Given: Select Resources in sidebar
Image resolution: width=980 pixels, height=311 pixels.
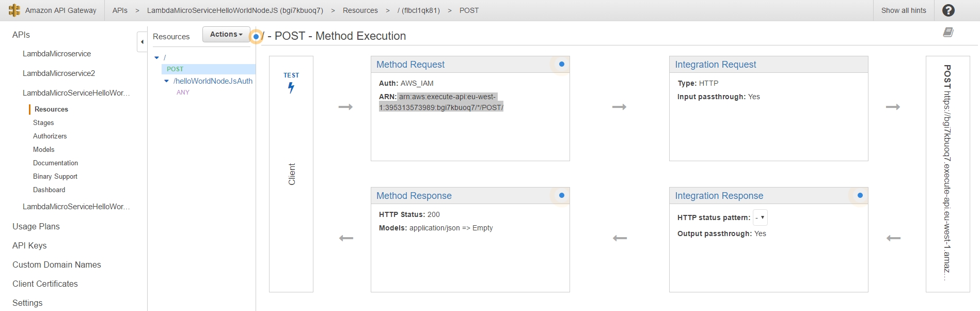Looking at the screenshot, I should 51,110.
